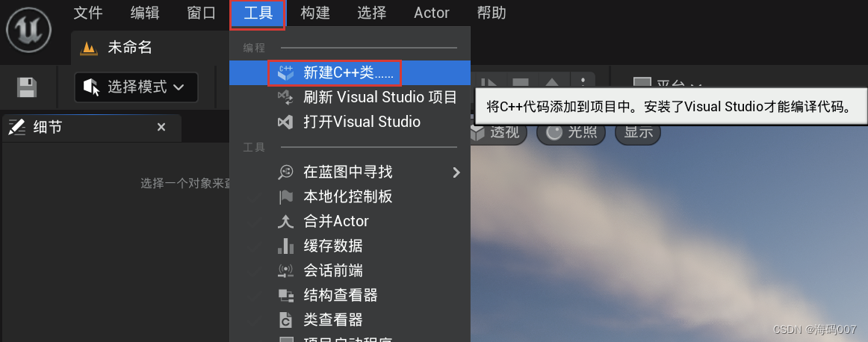Viewport: 868px width, 342px height.
Task: Click the Visual Studio logo icon
Action: click(285, 122)
